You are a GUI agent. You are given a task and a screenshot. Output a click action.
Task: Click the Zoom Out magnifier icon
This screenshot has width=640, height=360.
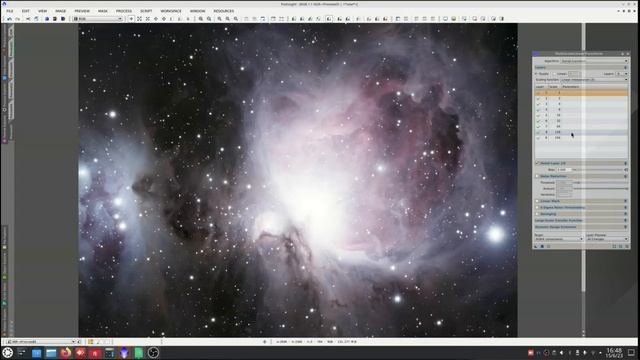click(x=209, y=19)
